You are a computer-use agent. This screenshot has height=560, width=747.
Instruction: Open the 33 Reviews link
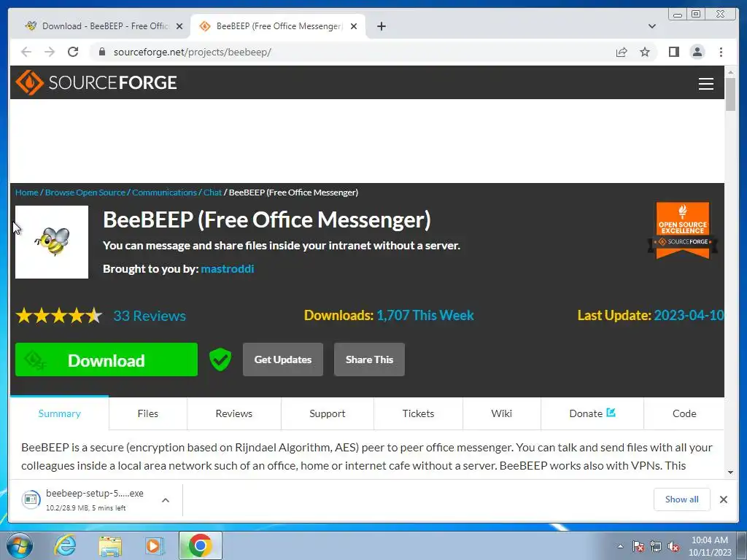[150, 316]
